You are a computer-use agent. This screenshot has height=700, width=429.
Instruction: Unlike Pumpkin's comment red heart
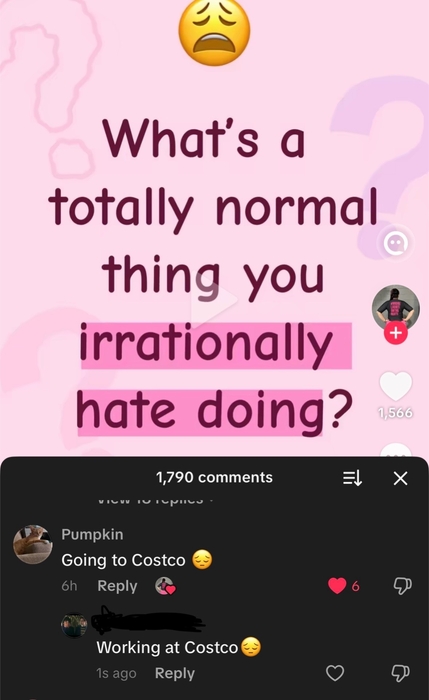click(337, 586)
